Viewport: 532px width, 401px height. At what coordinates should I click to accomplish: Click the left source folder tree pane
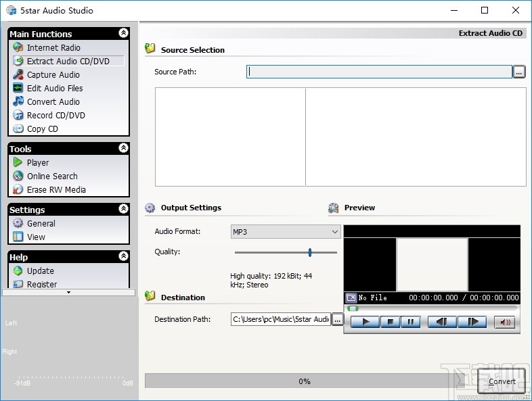[230, 137]
